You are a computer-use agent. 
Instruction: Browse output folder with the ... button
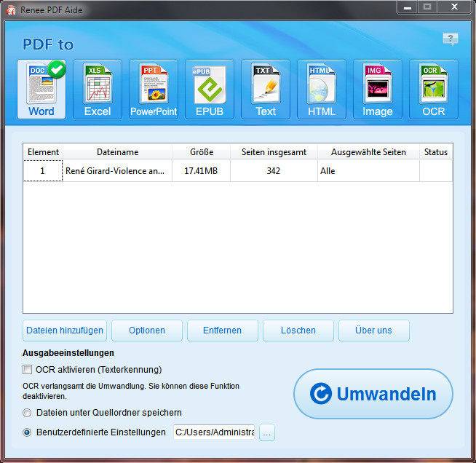(267, 432)
